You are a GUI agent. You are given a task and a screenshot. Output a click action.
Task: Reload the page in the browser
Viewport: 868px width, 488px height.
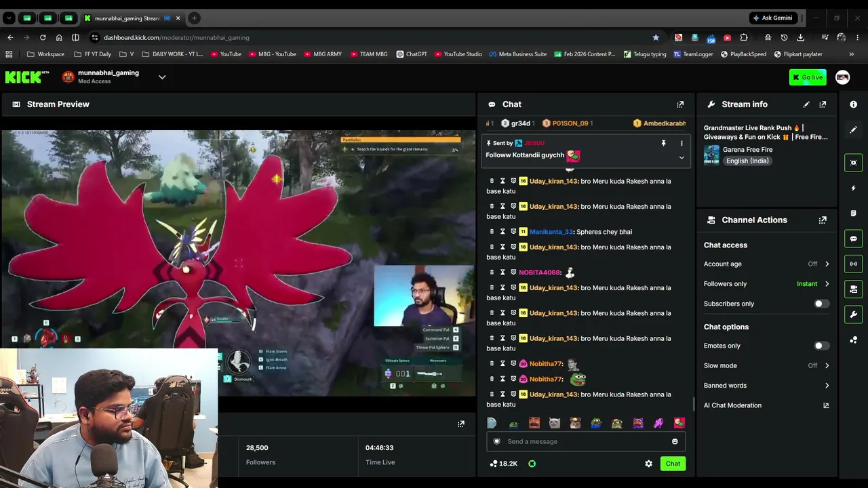[43, 37]
